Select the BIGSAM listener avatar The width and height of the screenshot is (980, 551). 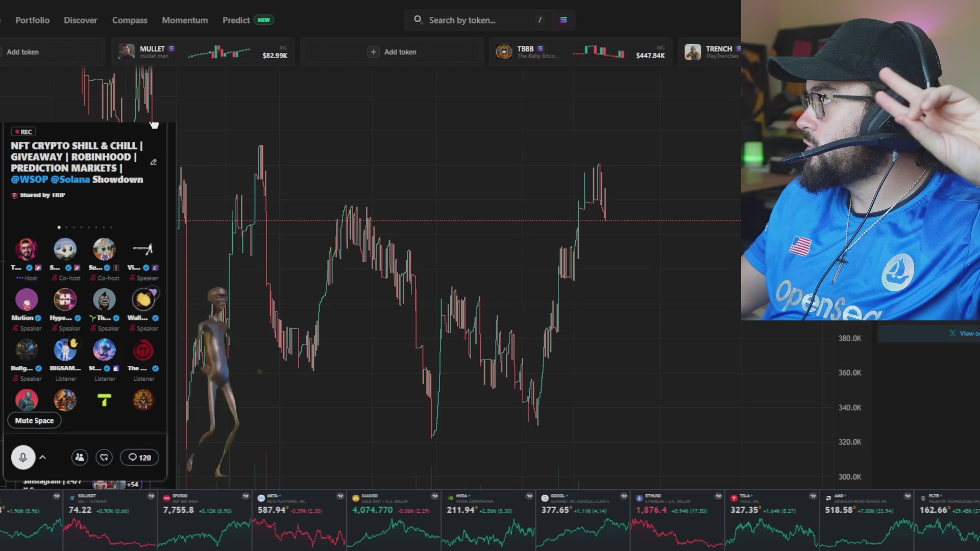coord(65,350)
